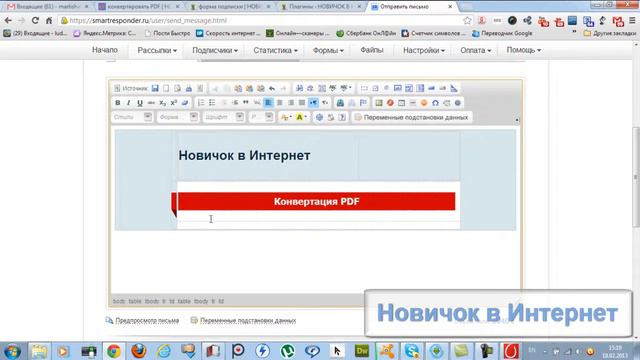Open the Настройки menu
This screenshot has height=360, width=640.
(424, 50)
